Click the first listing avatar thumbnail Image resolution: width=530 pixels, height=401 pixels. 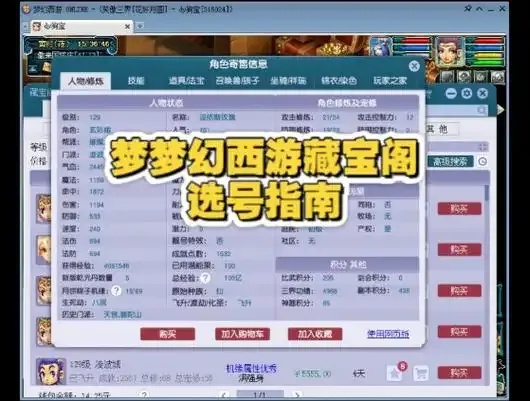pyautogui.click(x=44, y=209)
